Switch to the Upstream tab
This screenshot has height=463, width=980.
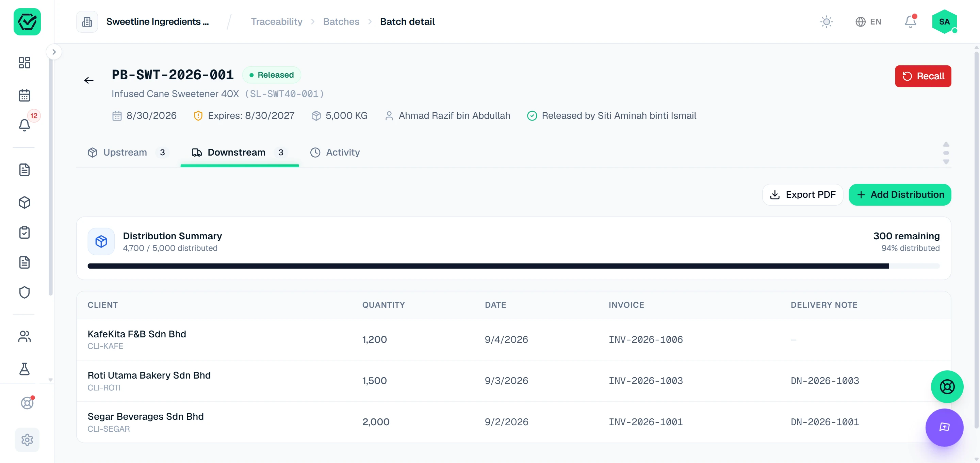click(x=128, y=153)
